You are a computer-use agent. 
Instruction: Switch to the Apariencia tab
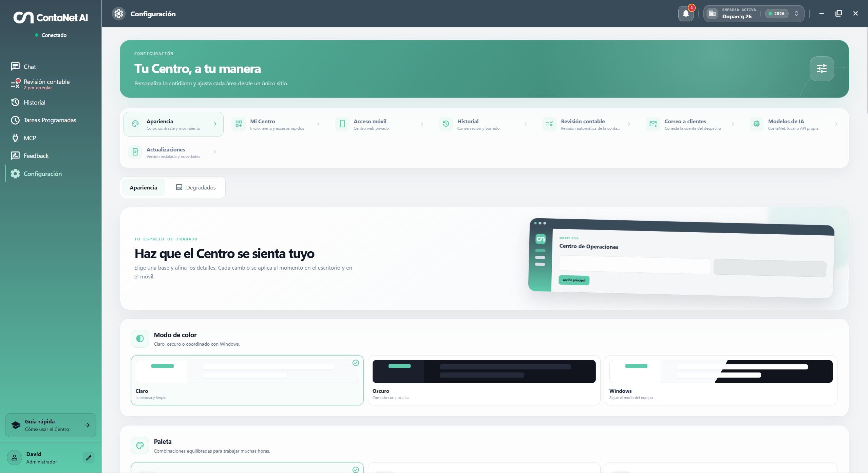pos(143,187)
